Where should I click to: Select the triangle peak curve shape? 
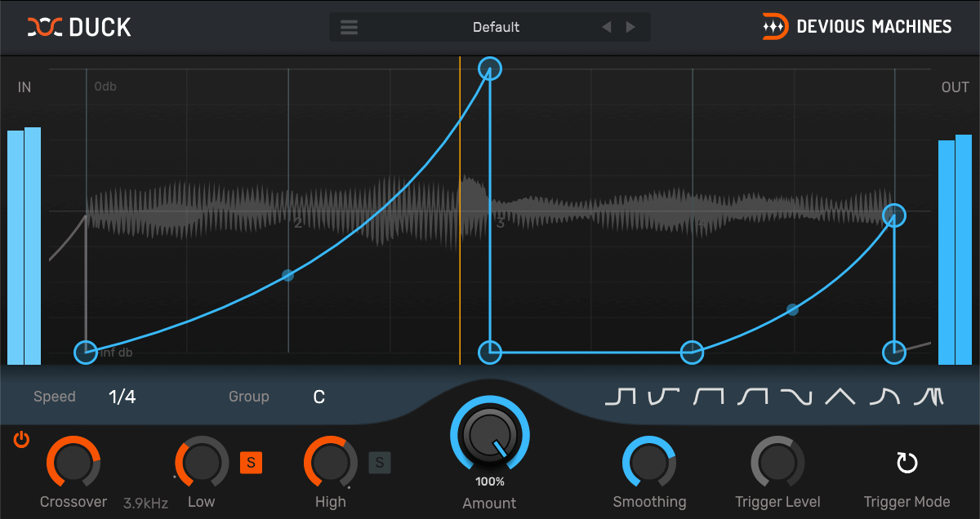point(839,397)
